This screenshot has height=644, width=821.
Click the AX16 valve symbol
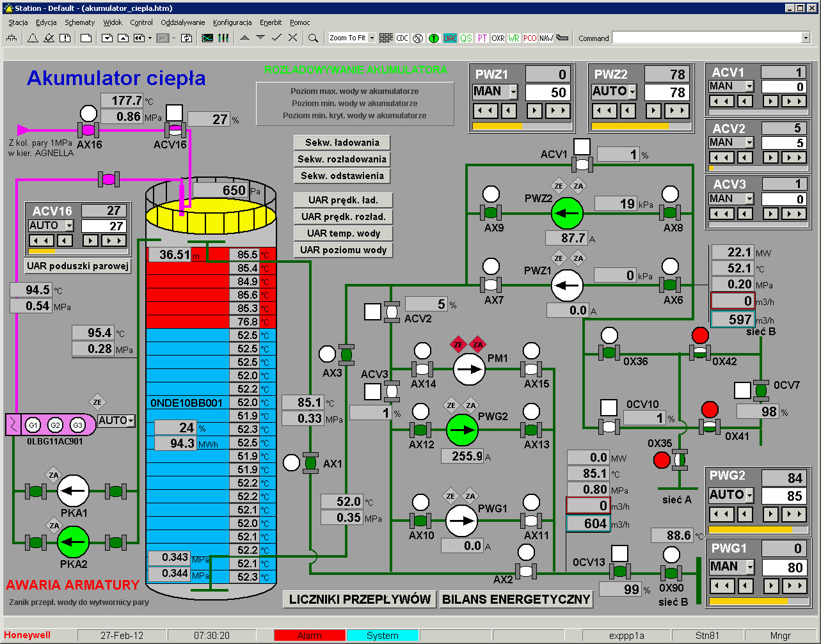88,130
